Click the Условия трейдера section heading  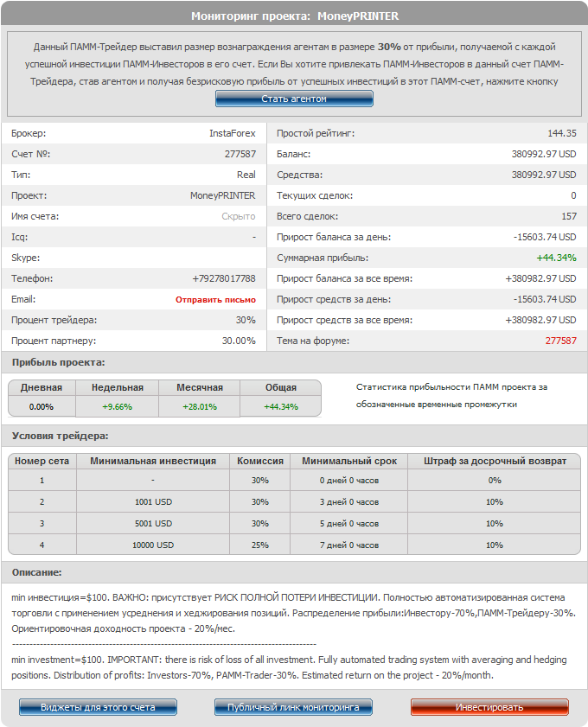pyautogui.click(x=61, y=436)
